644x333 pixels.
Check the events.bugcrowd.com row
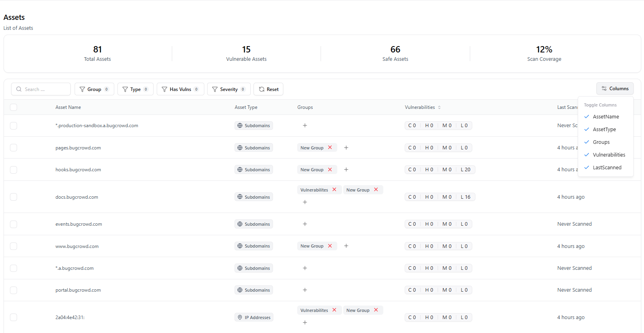click(13, 224)
